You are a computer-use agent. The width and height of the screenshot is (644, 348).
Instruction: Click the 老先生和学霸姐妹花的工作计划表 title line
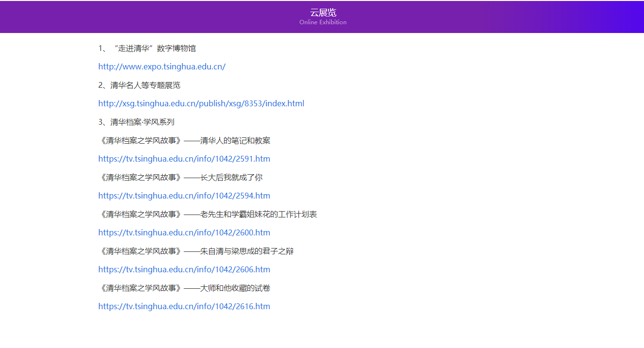point(208,215)
